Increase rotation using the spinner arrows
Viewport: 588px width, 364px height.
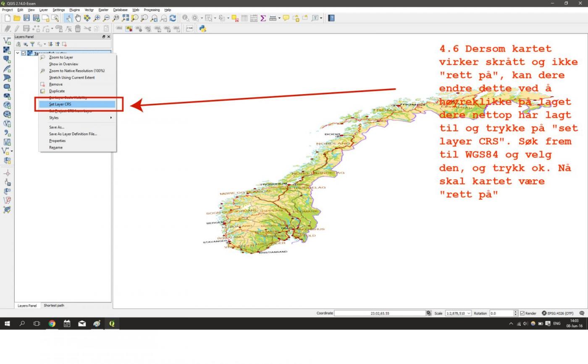[516, 312]
